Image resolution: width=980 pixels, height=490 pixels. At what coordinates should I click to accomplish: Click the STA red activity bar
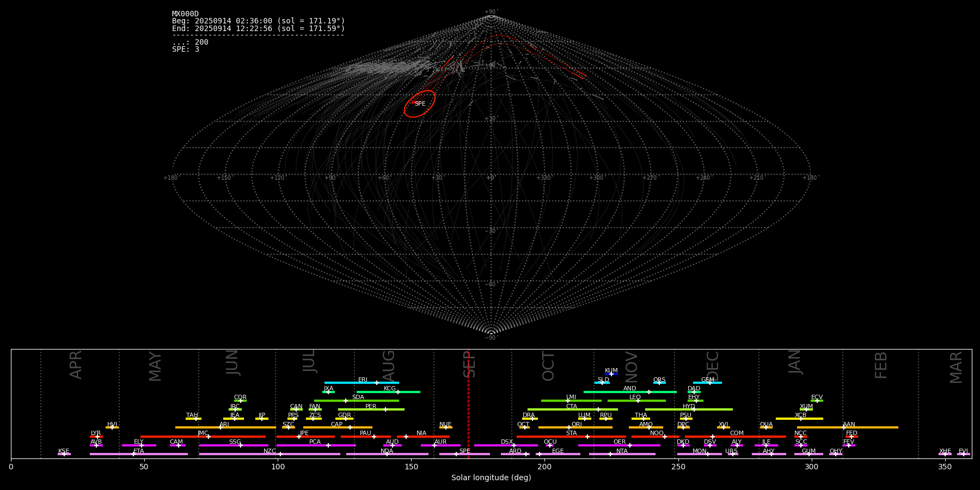pyautogui.click(x=571, y=437)
